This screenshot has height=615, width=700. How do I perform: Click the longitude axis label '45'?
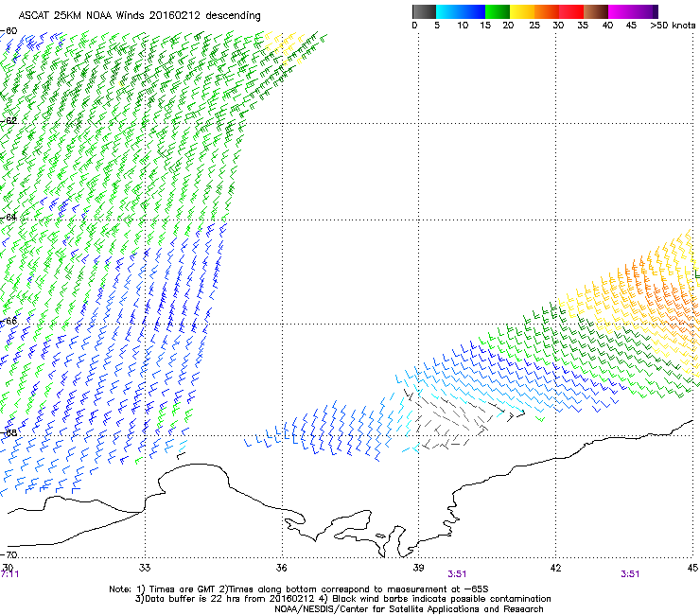pyautogui.click(x=692, y=568)
